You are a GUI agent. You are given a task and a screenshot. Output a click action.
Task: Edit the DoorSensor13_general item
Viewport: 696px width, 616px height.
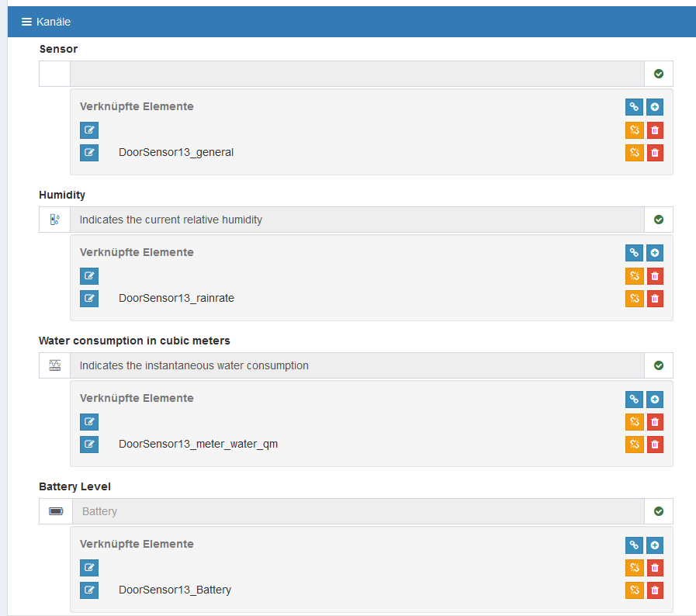(89, 153)
